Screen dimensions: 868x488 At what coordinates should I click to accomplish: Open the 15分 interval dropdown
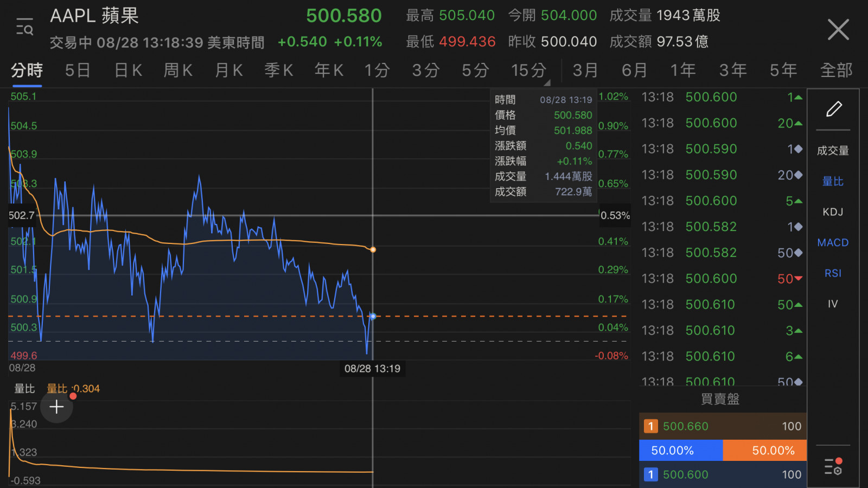point(529,70)
